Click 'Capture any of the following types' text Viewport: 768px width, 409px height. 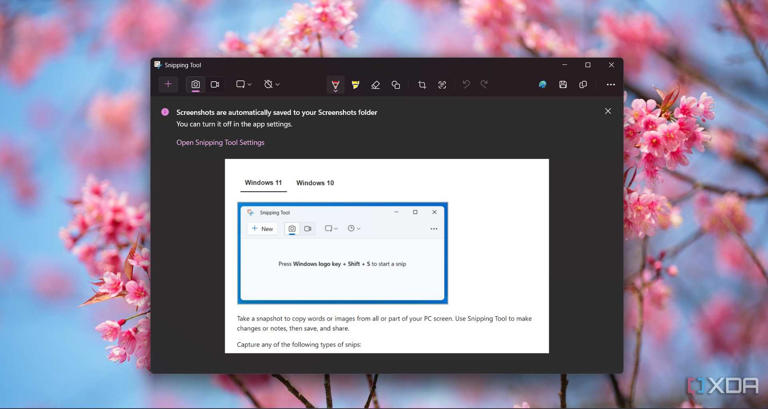(299, 345)
